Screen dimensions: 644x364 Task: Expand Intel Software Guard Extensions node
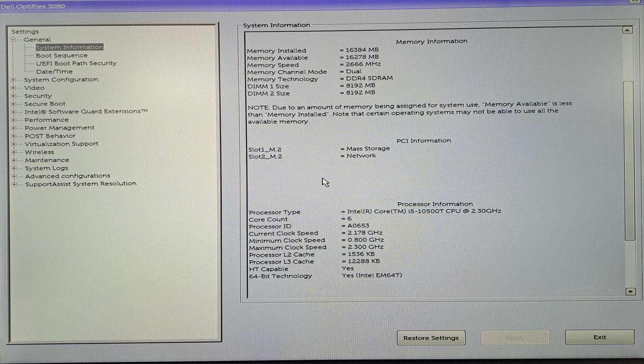14,112
